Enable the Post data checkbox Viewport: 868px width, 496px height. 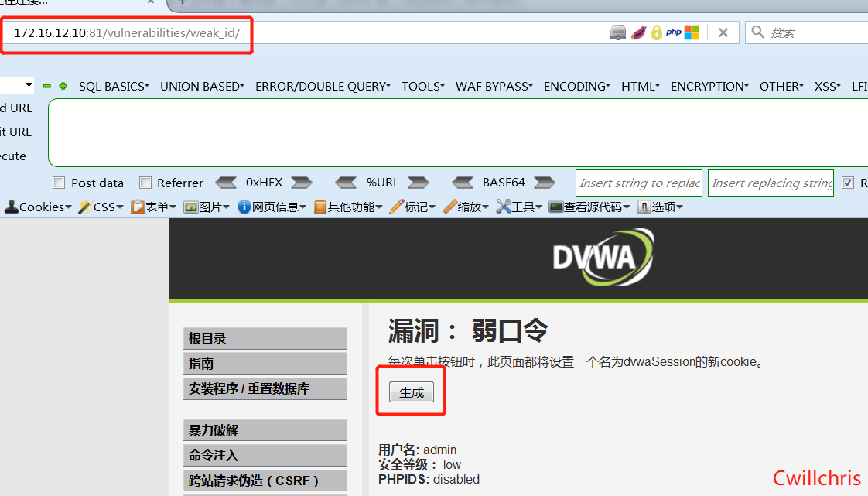(59, 183)
